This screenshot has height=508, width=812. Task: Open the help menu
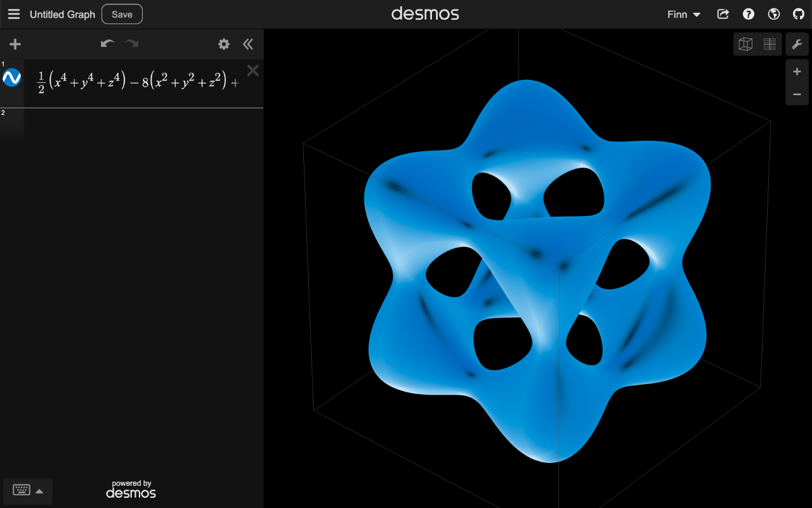(749, 14)
